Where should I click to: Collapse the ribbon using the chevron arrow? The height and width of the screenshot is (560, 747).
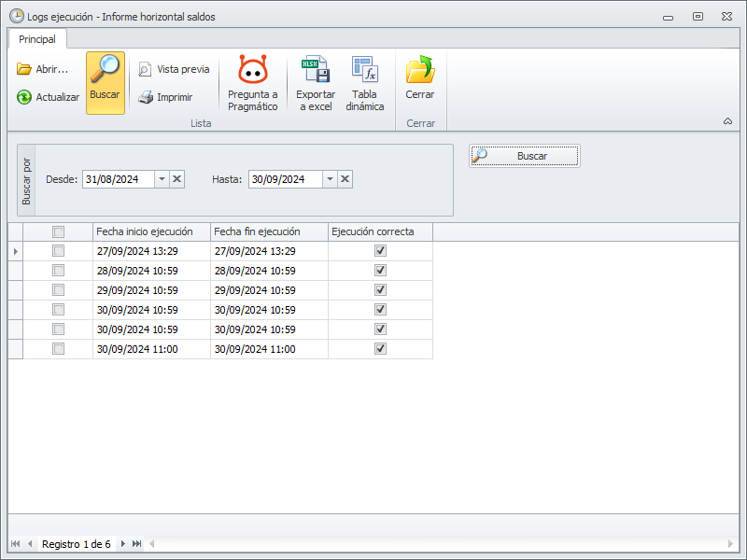(727, 121)
